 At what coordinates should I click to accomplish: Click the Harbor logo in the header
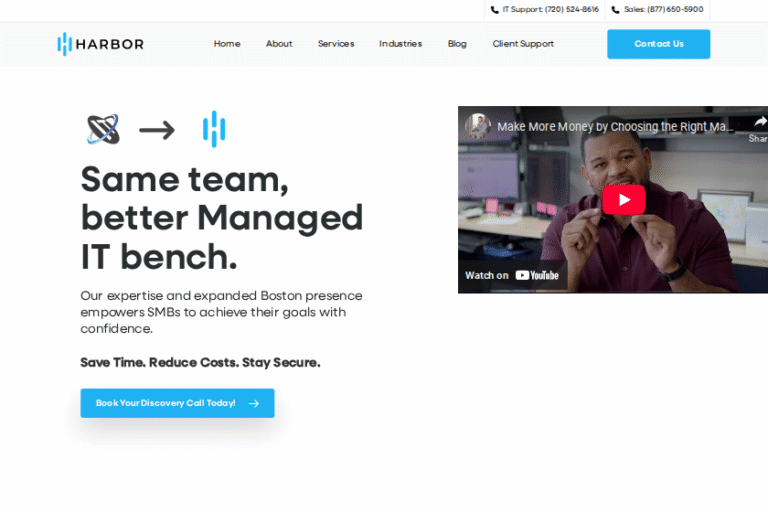click(100, 44)
